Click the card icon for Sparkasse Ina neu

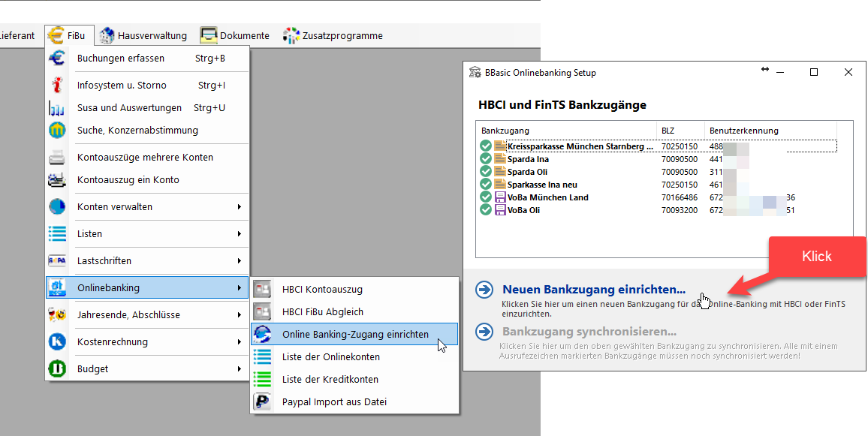500,185
